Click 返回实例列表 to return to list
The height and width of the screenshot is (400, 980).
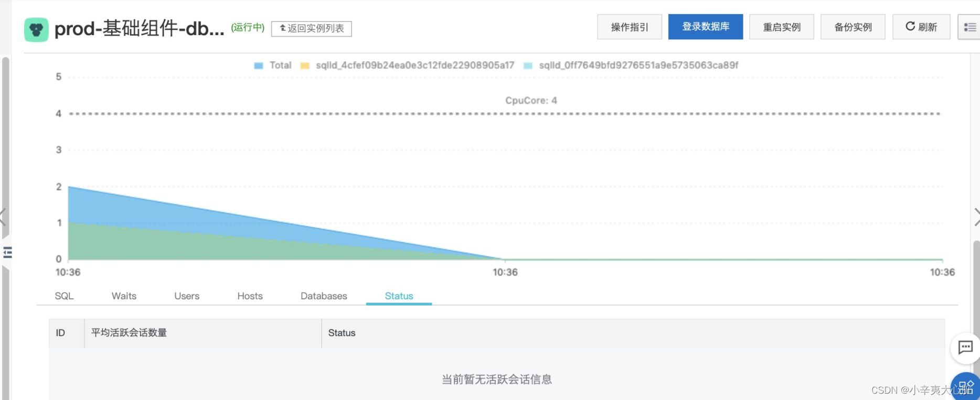pyautogui.click(x=312, y=29)
